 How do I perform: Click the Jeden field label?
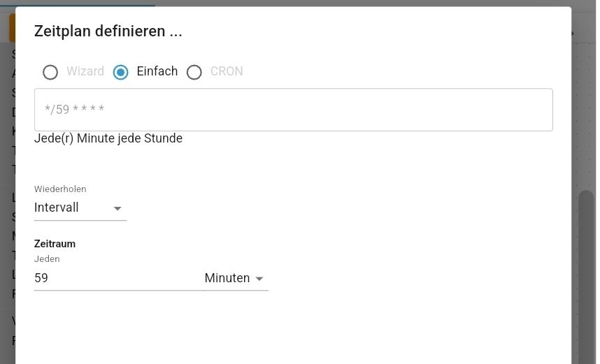[x=47, y=259]
